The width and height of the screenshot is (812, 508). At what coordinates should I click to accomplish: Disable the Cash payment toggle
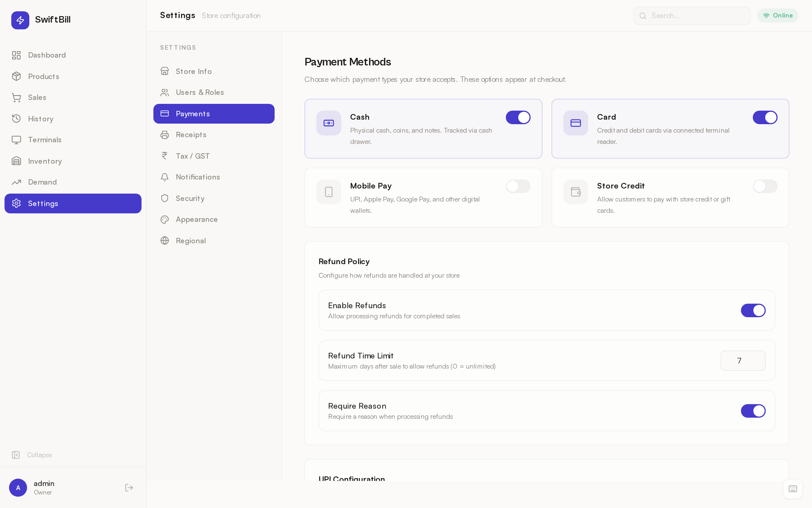(518, 117)
